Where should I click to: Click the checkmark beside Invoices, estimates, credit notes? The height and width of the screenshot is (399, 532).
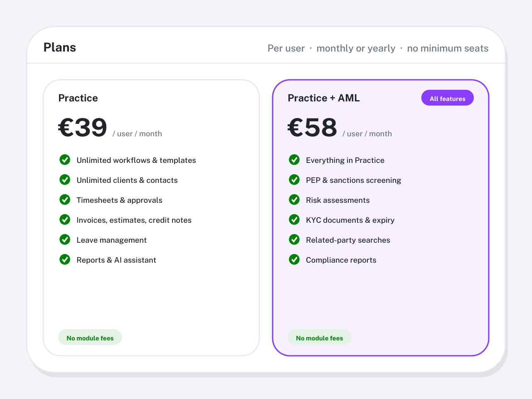click(65, 219)
